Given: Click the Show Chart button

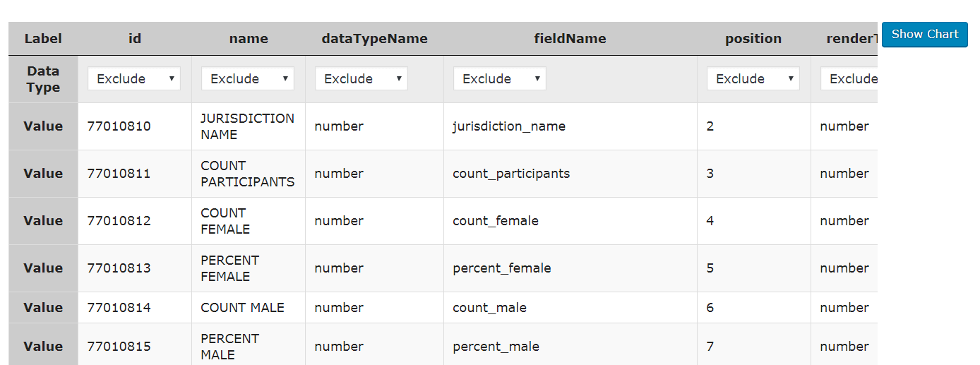Looking at the screenshot, I should [924, 35].
